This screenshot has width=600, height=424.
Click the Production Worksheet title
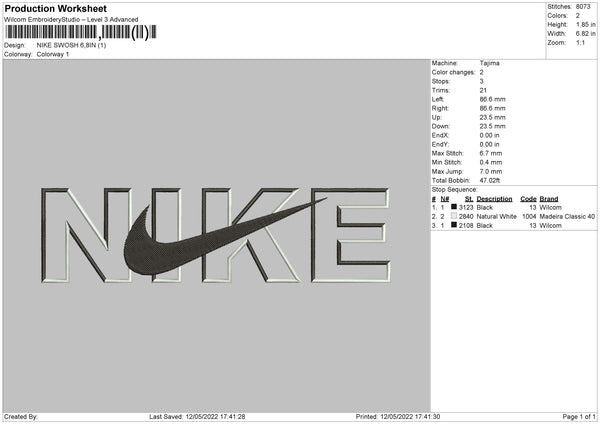pyautogui.click(x=56, y=8)
